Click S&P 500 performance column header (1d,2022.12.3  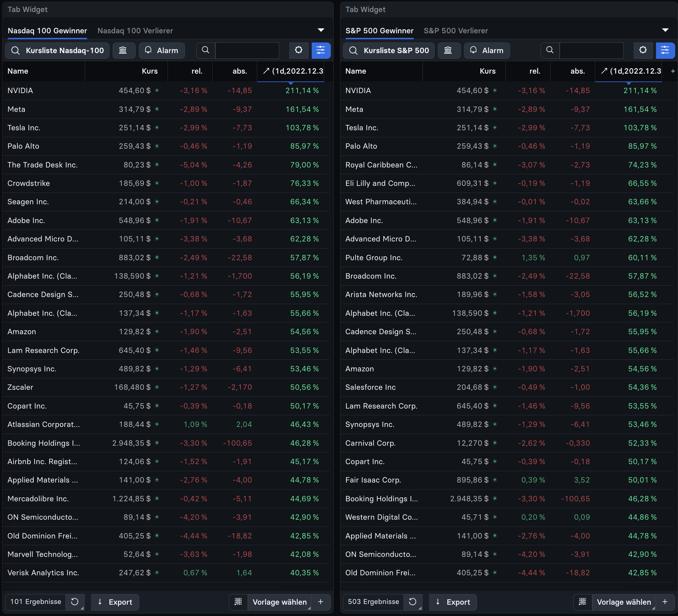[628, 71]
